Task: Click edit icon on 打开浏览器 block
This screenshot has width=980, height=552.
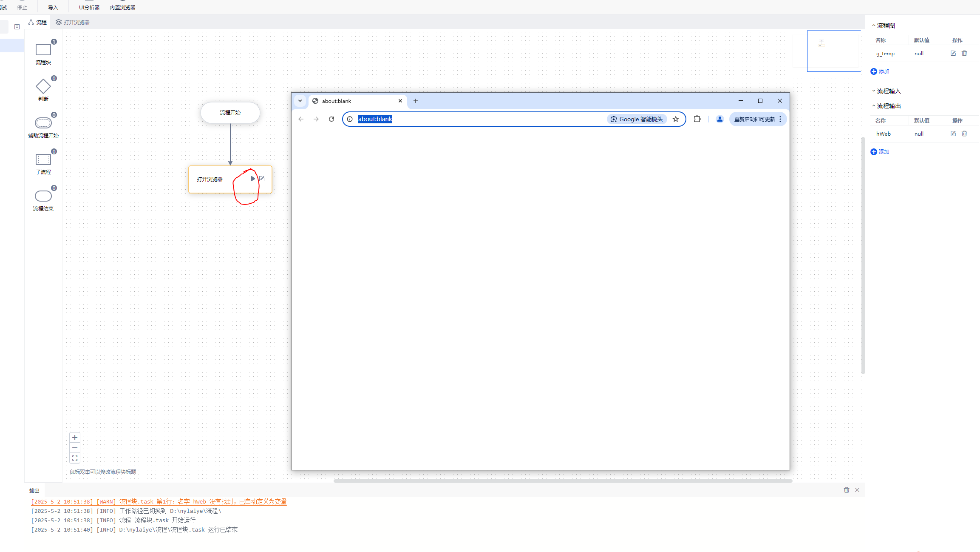Action: (x=262, y=179)
